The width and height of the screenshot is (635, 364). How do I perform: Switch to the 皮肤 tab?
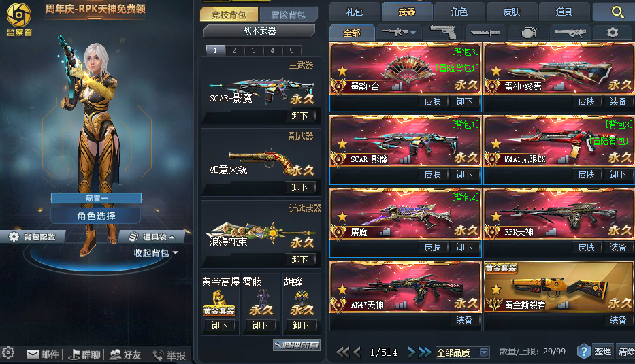coord(512,12)
